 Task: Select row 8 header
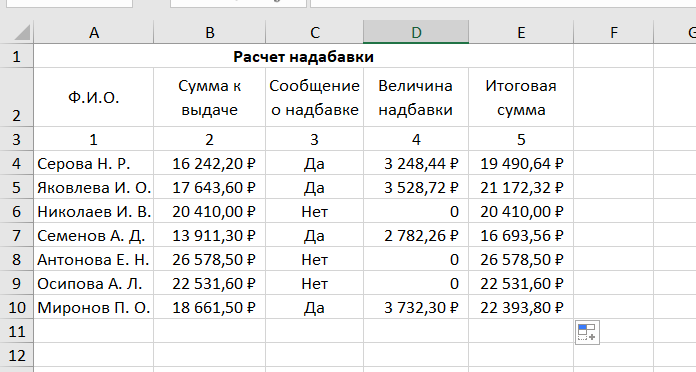[16, 259]
